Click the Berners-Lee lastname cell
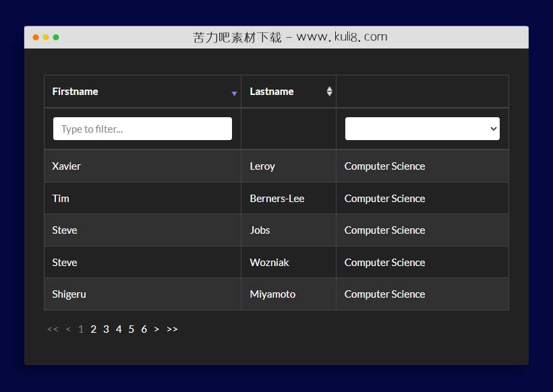553x392 pixels. (x=277, y=199)
